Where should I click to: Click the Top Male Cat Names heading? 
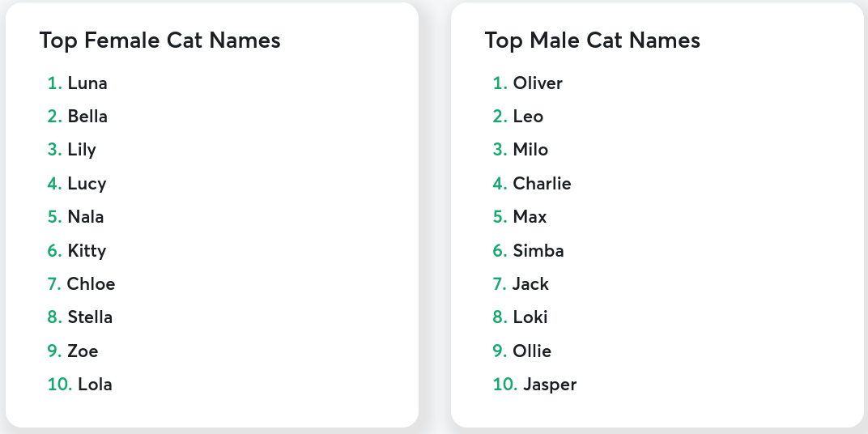[x=593, y=40]
